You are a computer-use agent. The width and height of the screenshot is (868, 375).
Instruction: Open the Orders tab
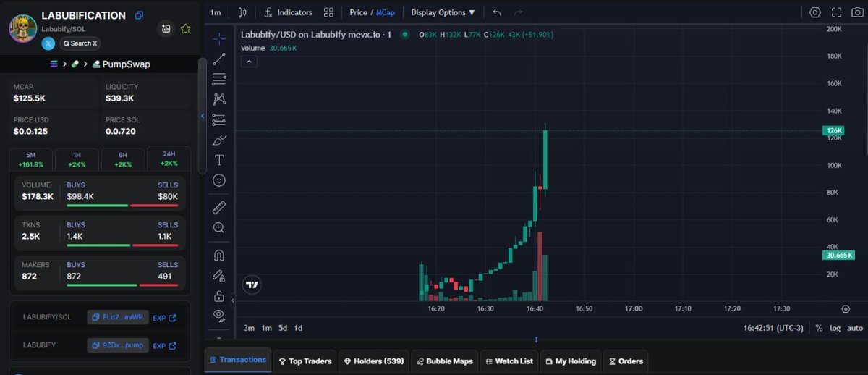click(x=626, y=361)
